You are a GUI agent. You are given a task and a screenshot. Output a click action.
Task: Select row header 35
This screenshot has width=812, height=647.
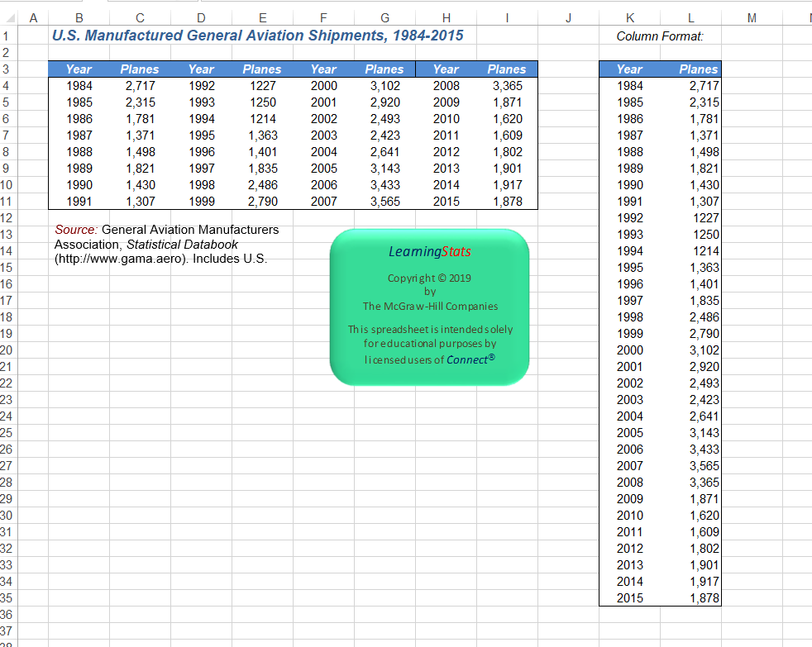(7, 598)
